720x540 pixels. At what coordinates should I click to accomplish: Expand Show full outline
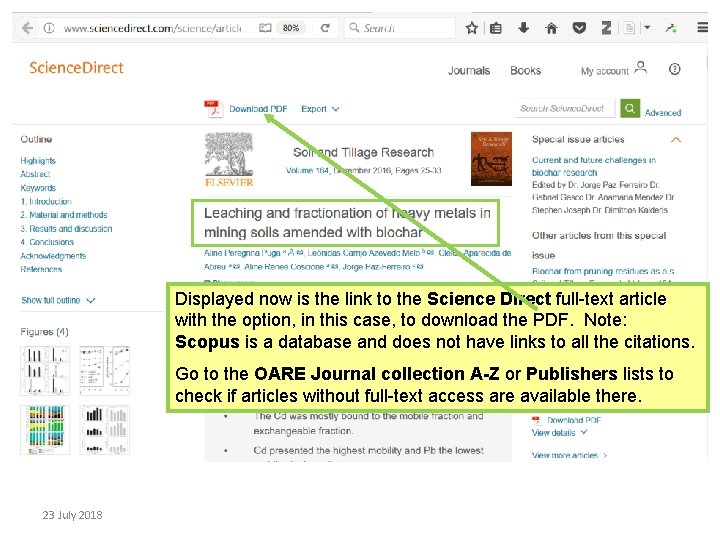58,300
